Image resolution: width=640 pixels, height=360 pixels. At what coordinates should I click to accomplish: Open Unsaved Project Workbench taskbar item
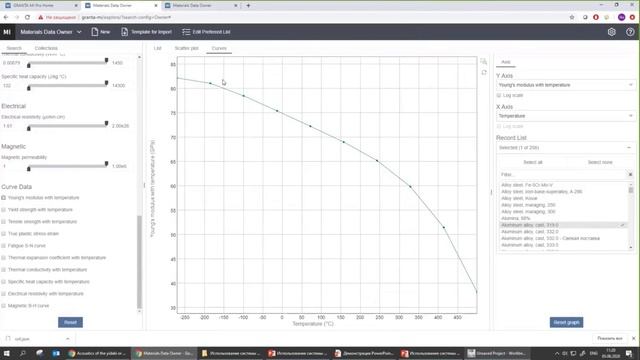[x=497, y=353]
